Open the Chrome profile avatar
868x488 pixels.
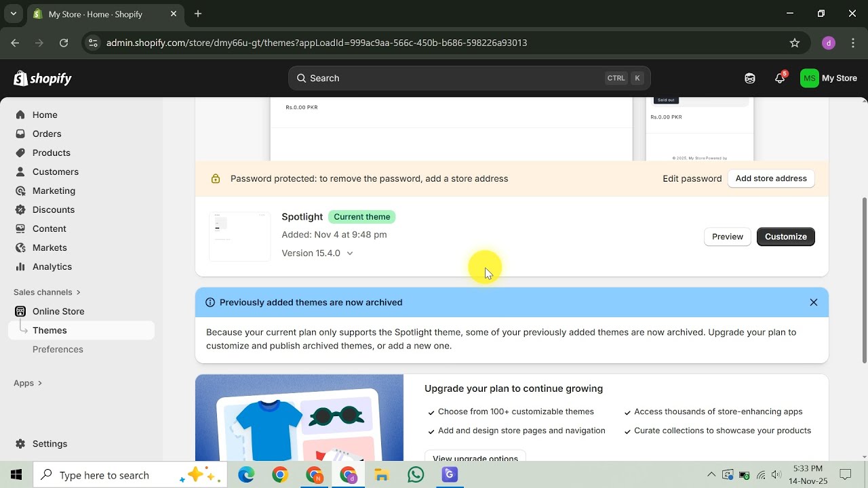[828, 43]
